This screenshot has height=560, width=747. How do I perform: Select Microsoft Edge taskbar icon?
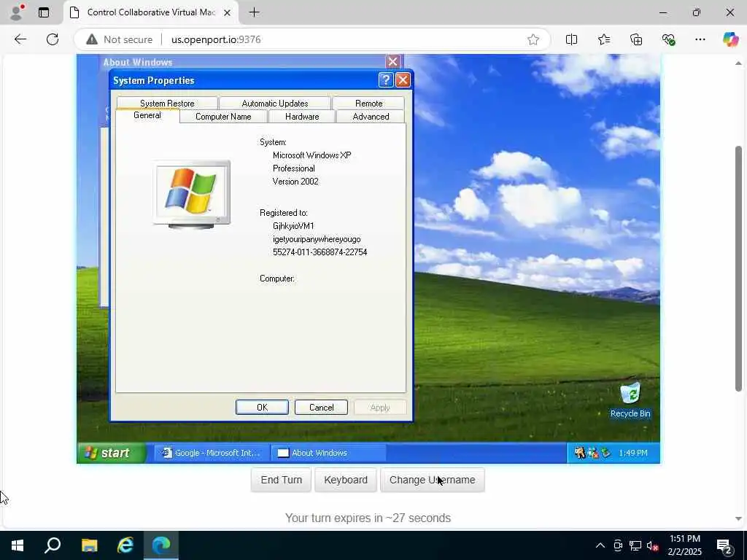161,545
